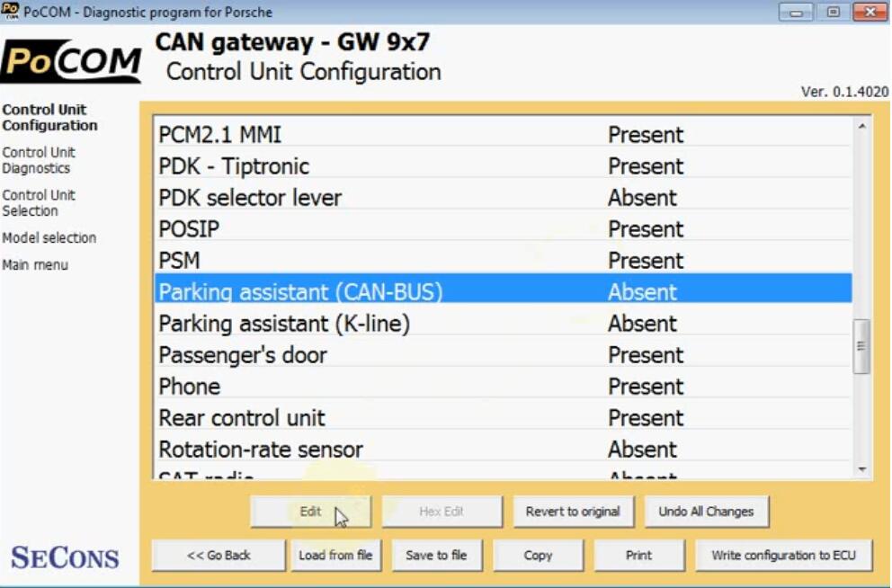
Task: Click the Copy button
Action: [538, 555]
